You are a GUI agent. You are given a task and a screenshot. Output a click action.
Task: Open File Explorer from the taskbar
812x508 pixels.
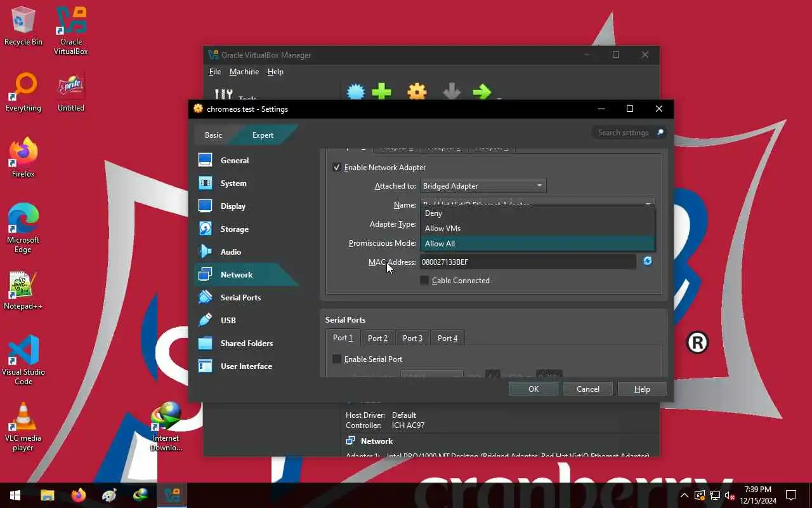47,495
